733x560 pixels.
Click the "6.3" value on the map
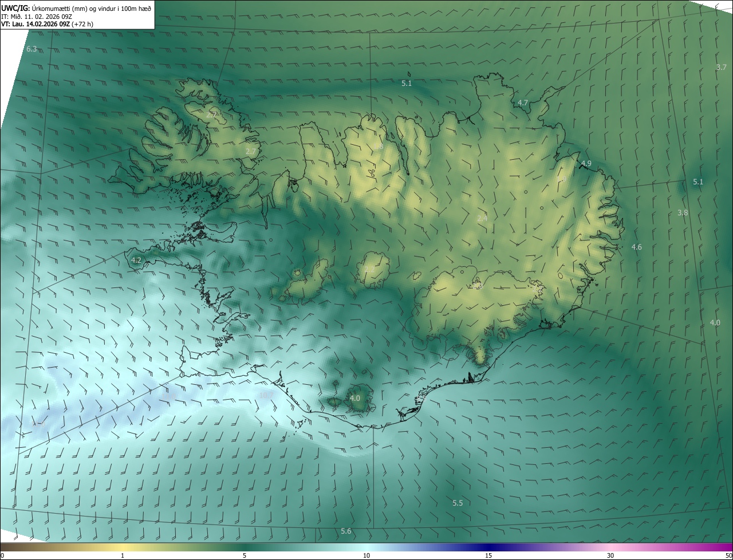(31, 49)
